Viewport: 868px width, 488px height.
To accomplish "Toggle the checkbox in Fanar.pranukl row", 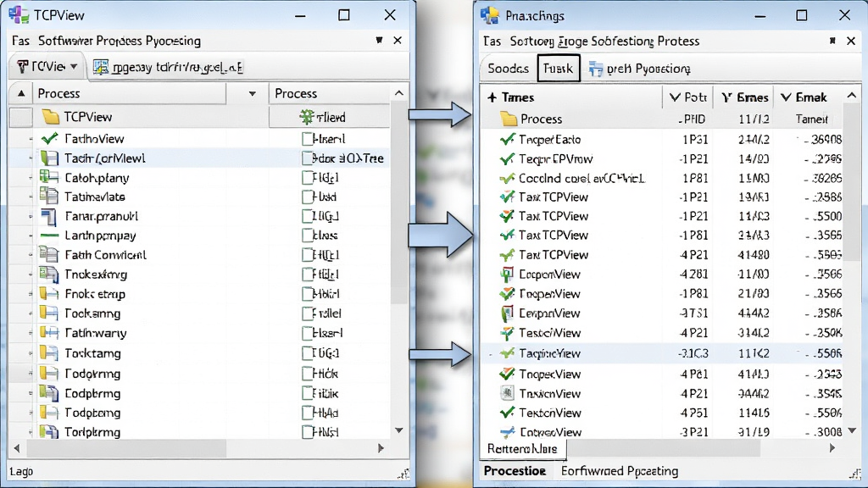I will [307, 216].
